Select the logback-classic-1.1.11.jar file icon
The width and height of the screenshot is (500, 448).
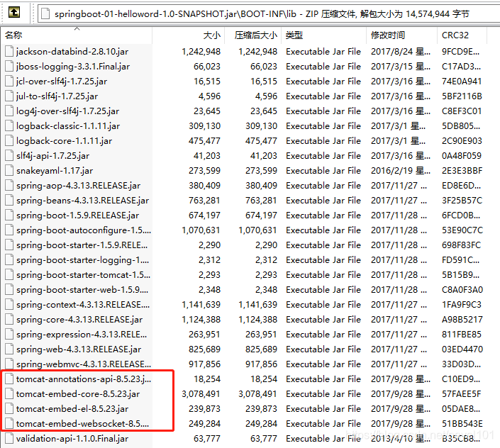(9, 126)
